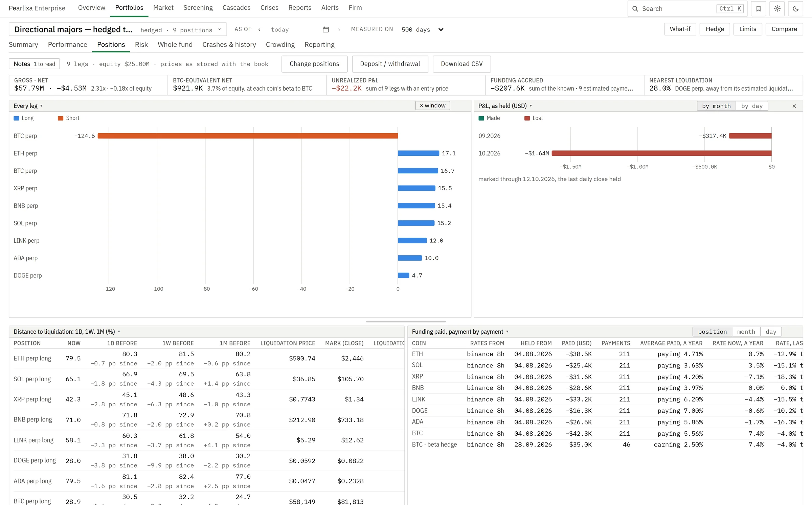Sort by PAID (USD) column header
Image resolution: width=812 pixels, height=505 pixels.
click(x=577, y=343)
